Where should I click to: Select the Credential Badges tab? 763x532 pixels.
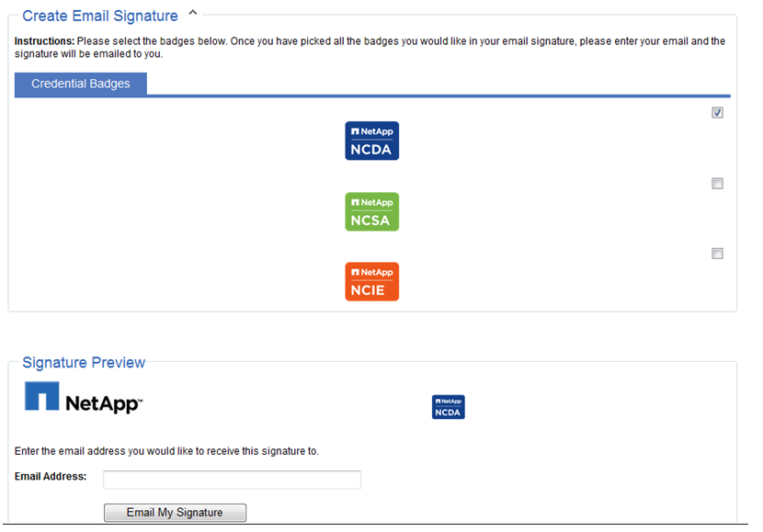click(81, 84)
